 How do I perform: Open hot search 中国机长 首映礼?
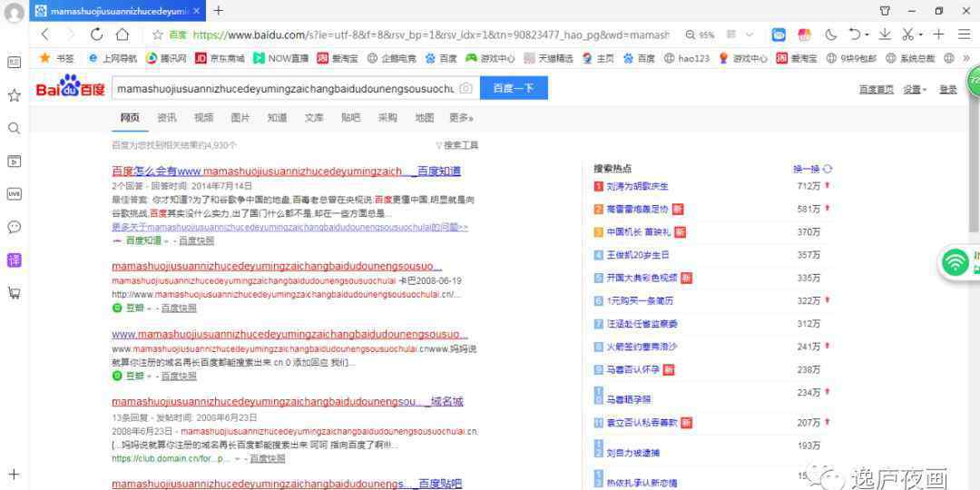pos(638,232)
